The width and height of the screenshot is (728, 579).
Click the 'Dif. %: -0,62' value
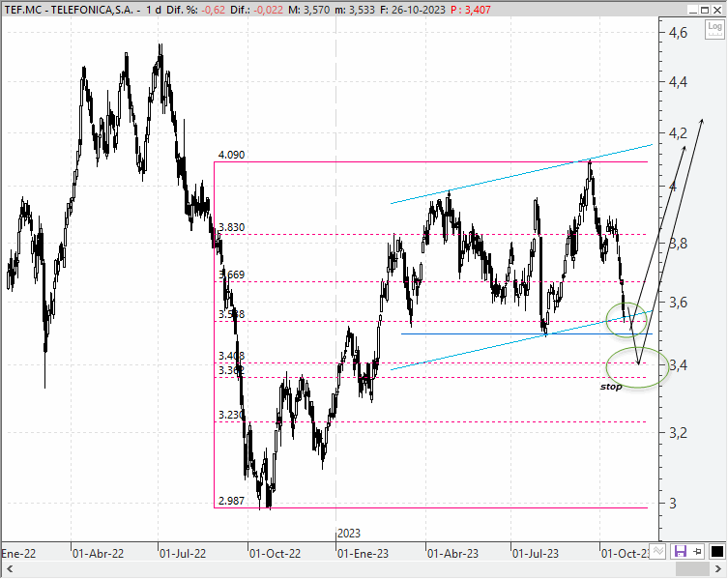tap(194, 10)
